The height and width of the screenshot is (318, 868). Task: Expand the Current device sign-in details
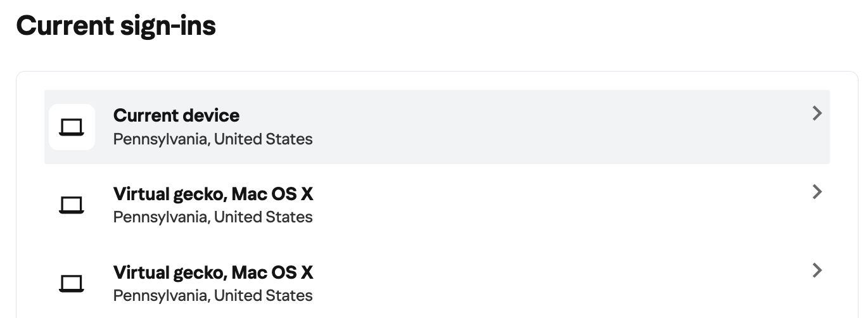pos(817,113)
